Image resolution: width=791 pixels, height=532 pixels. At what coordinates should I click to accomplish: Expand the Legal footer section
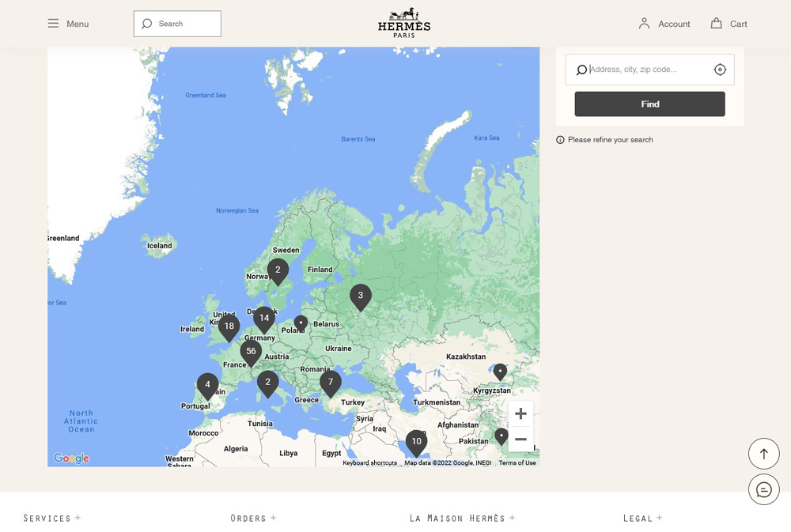pyautogui.click(x=642, y=519)
